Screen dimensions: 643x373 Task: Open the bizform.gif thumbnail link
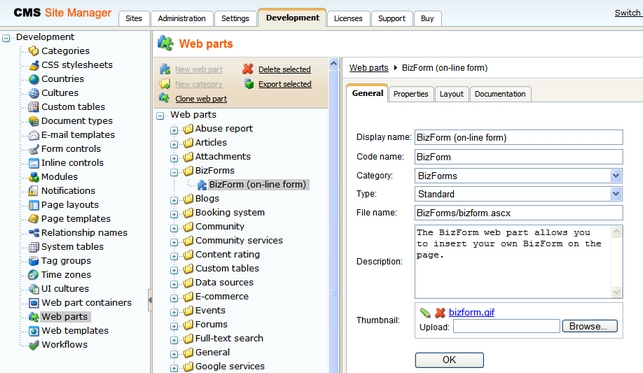point(471,312)
